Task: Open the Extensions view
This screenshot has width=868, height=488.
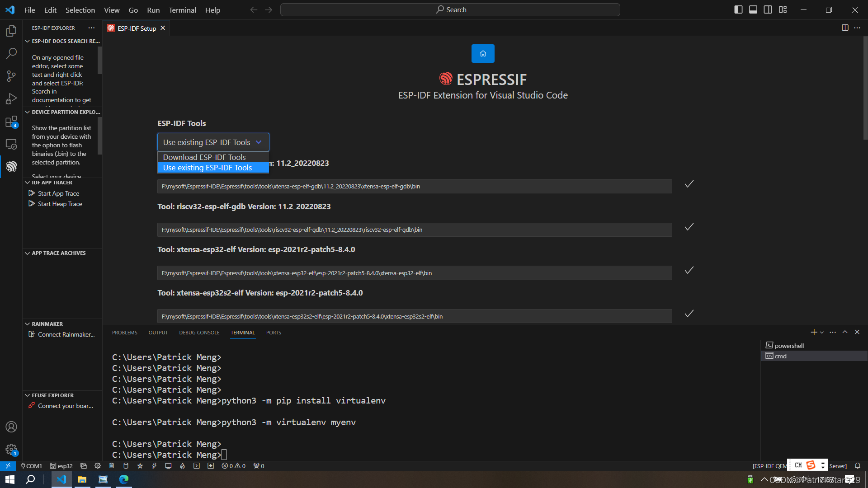Action: pos(11,122)
